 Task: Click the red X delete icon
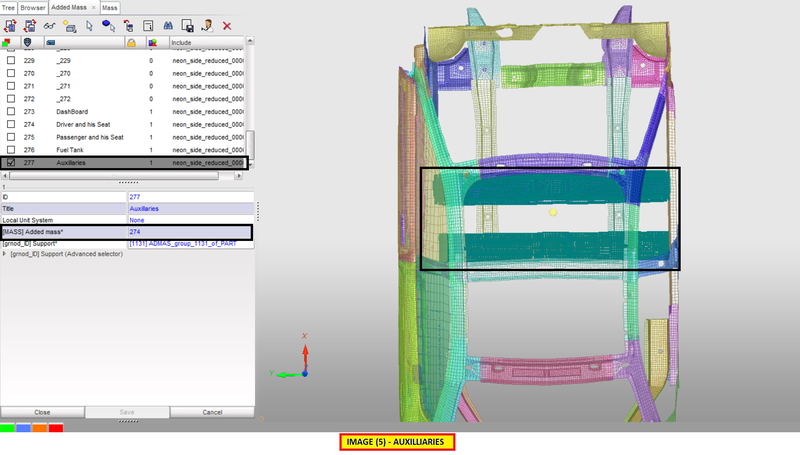coord(227,25)
